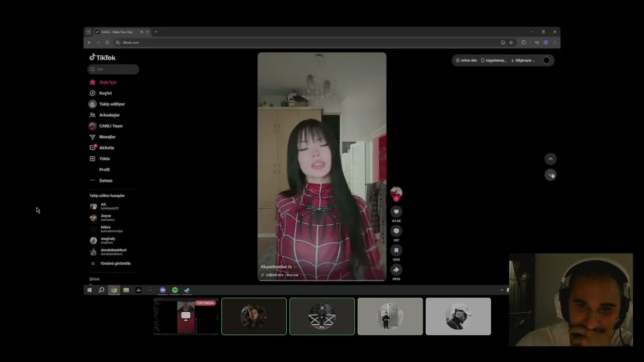Viewport: 644px width, 362px height.
Task: Select the YAYINDA live stream thumbnail
Action: [x=186, y=316]
